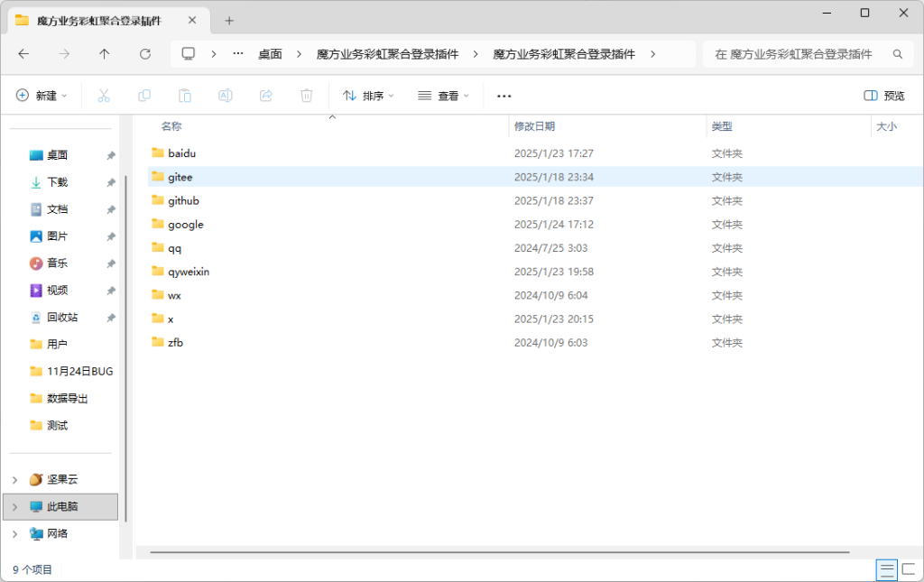Open the github folder

coord(182,200)
